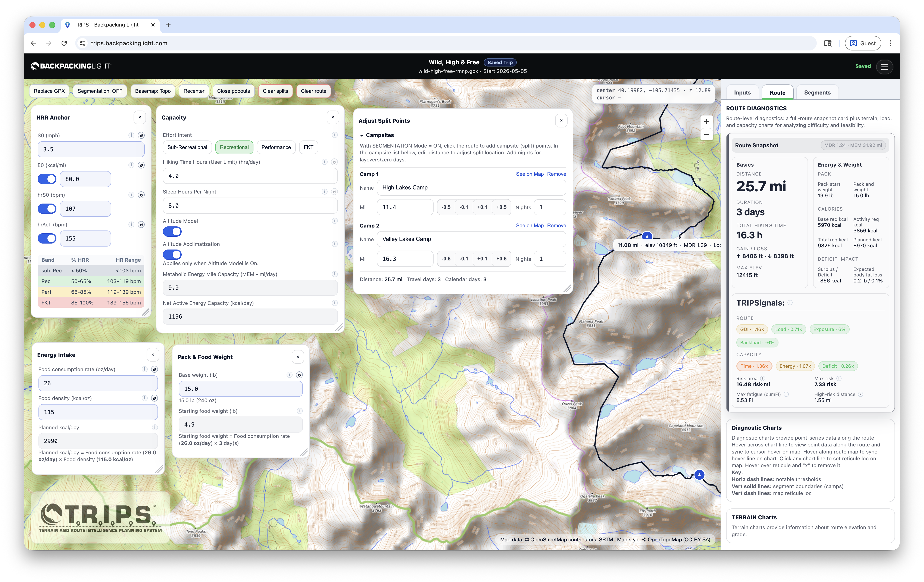Toggle the hrAeT (bpm) switch
The image size is (924, 582).
point(47,238)
